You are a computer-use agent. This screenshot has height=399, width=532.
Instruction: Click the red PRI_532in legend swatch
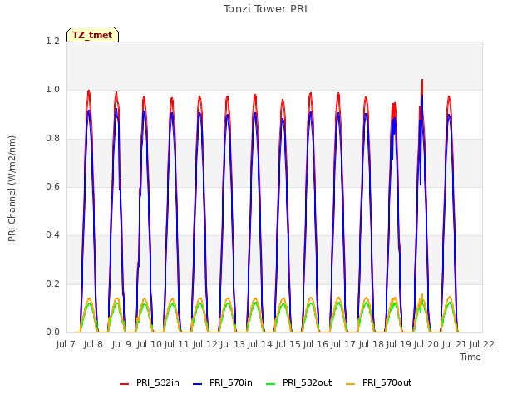pos(124,383)
